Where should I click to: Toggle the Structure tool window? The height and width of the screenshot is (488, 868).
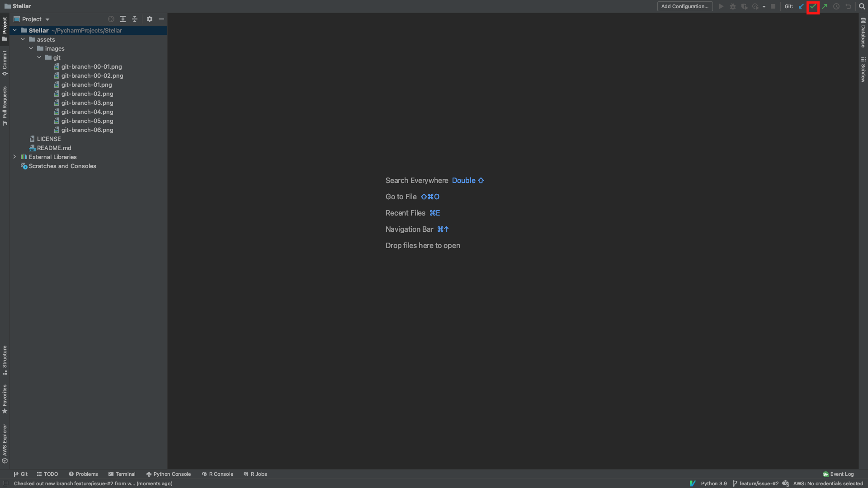click(x=5, y=360)
